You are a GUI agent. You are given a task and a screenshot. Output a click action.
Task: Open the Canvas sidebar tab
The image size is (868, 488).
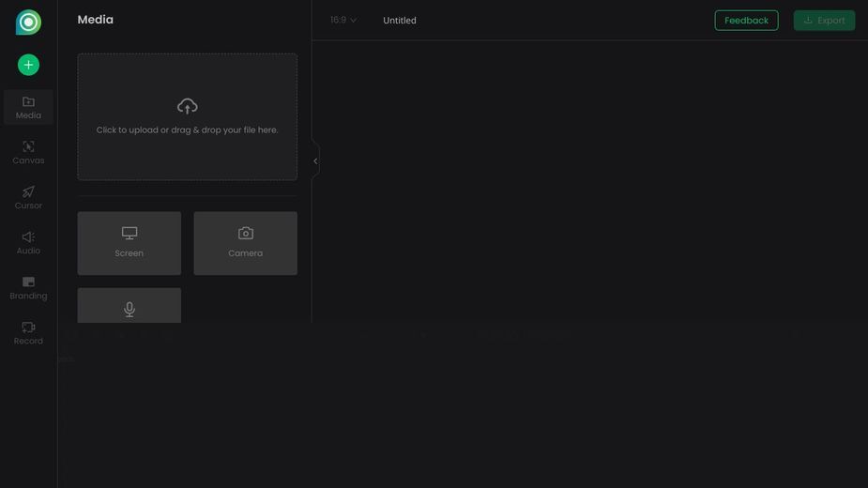pos(28,152)
